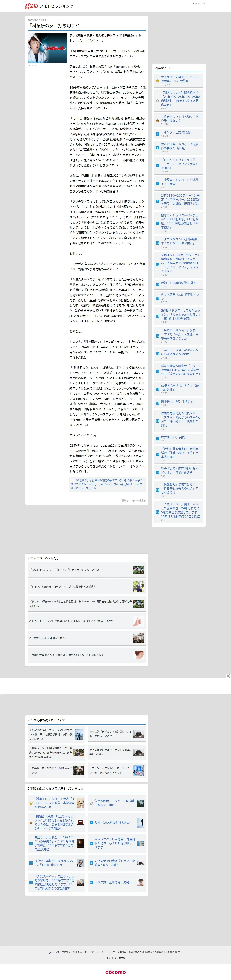Open 佐々木朗希、ドジャース首脳陣 sidebar headline

click(179, 146)
